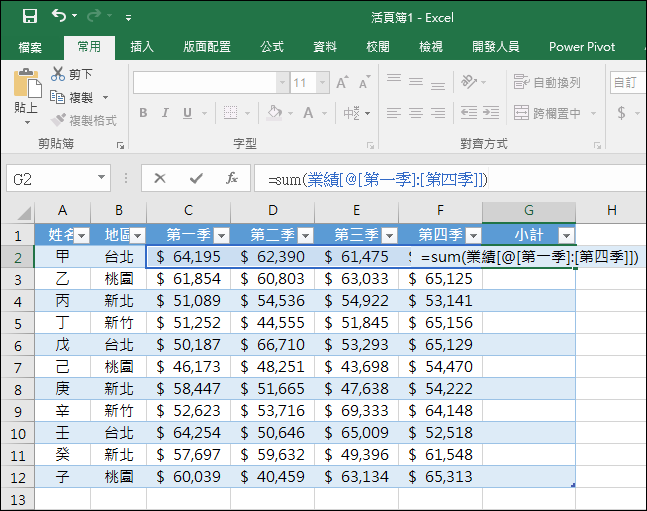Click the Copy icon in clipboard group
Image resolution: width=647 pixels, height=511 pixels.
[59, 97]
